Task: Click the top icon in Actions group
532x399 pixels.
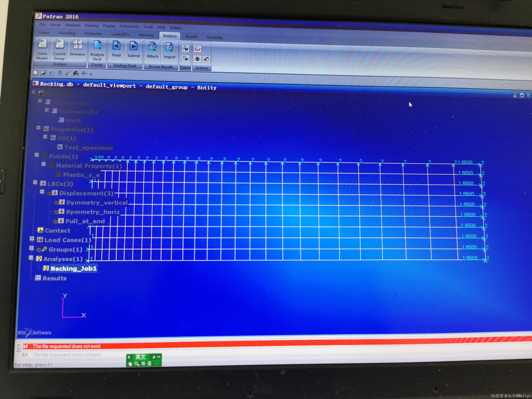Action: [x=198, y=49]
